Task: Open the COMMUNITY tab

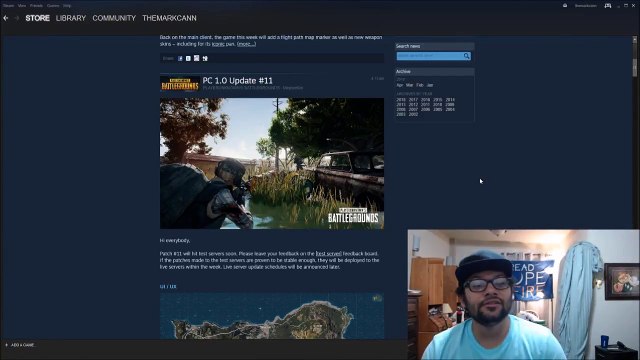Action: click(x=114, y=18)
